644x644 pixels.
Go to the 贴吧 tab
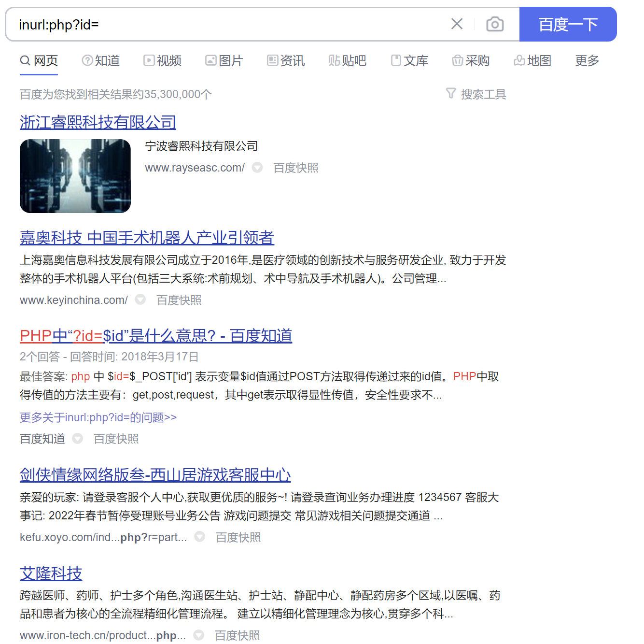pyautogui.click(x=348, y=61)
